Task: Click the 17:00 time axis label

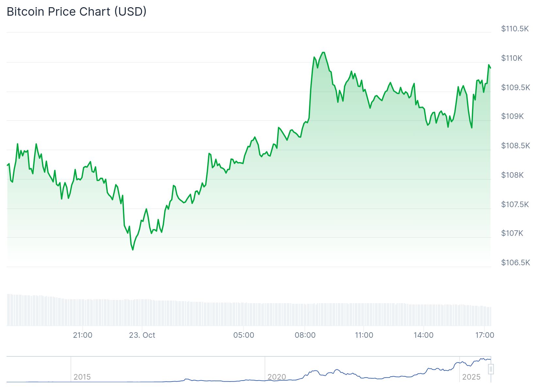Action: coord(484,335)
